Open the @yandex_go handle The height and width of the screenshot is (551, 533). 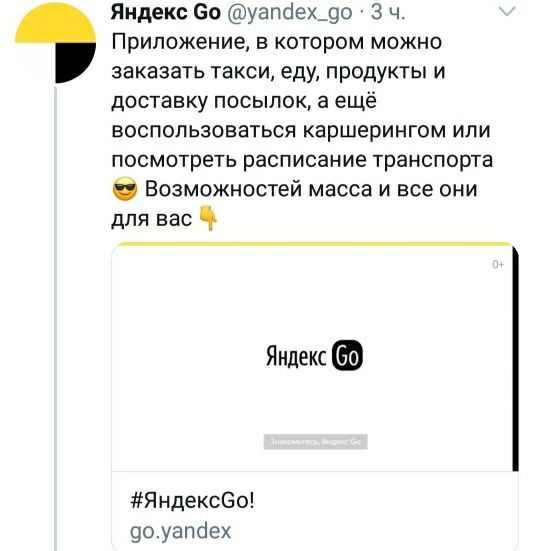pos(290,13)
